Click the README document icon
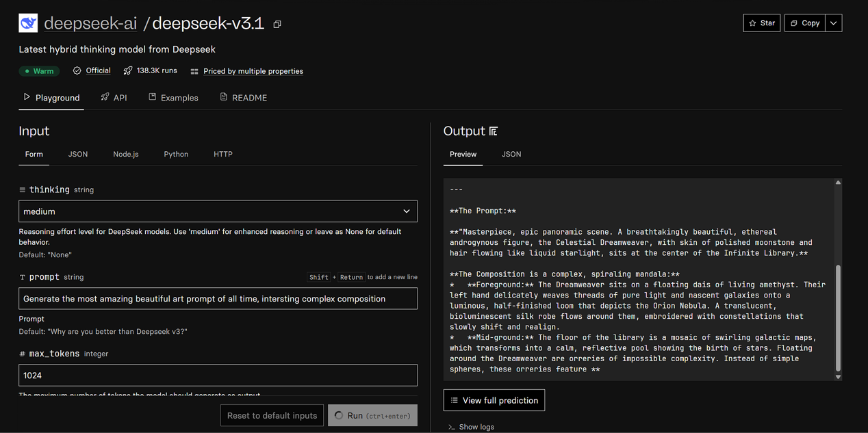Screen dimensions: 868x433 [223, 97]
